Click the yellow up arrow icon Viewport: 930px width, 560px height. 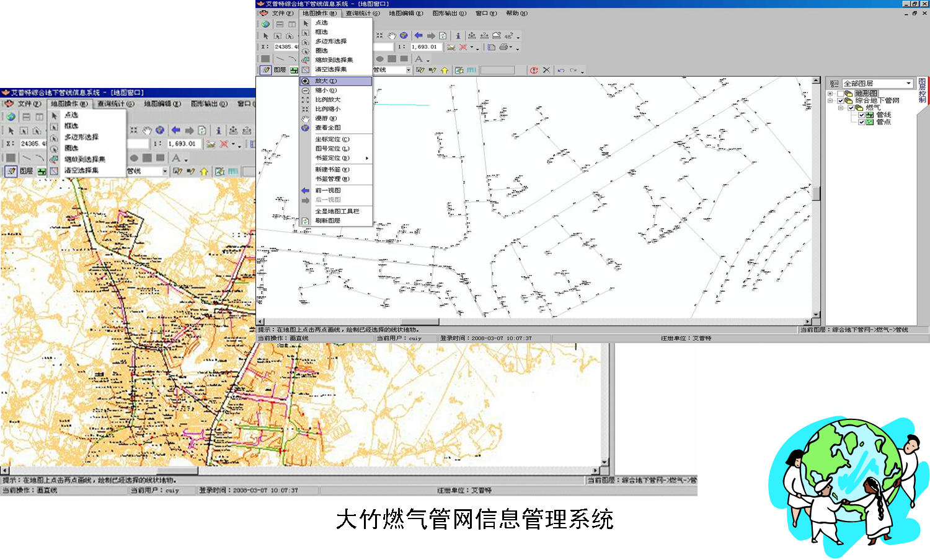(445, 70)
